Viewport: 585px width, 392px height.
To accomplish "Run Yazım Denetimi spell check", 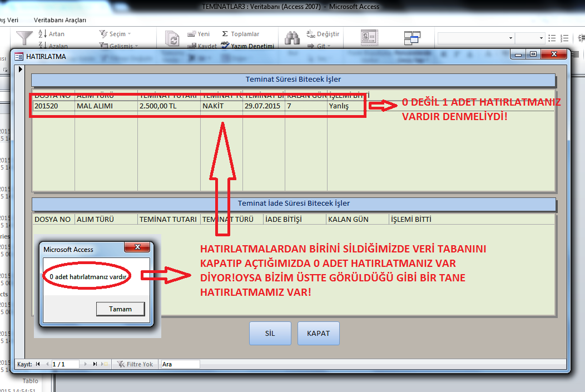I will pyautogui.click(x=247, y=46).
